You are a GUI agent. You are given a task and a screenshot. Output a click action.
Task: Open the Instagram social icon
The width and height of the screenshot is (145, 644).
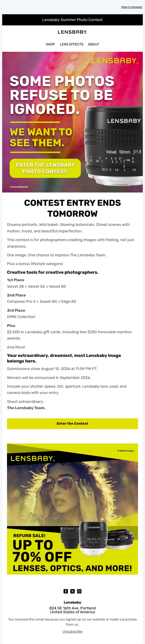79,591
